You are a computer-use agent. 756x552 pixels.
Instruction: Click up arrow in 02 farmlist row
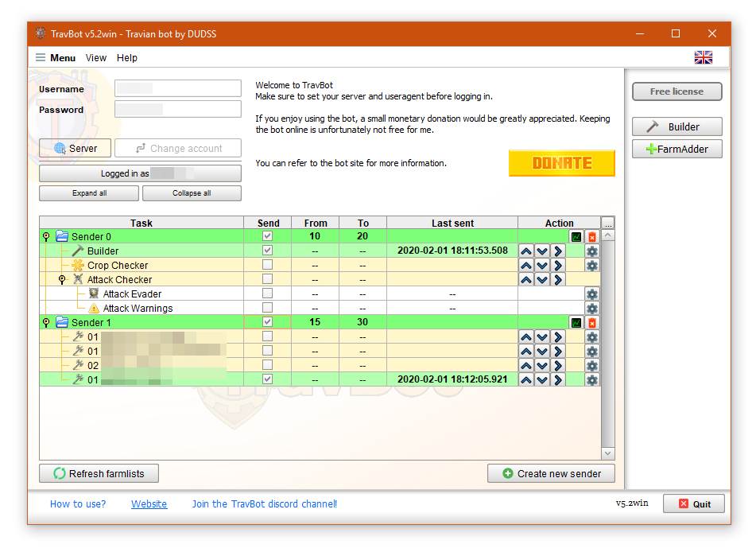tap(526, 365)
